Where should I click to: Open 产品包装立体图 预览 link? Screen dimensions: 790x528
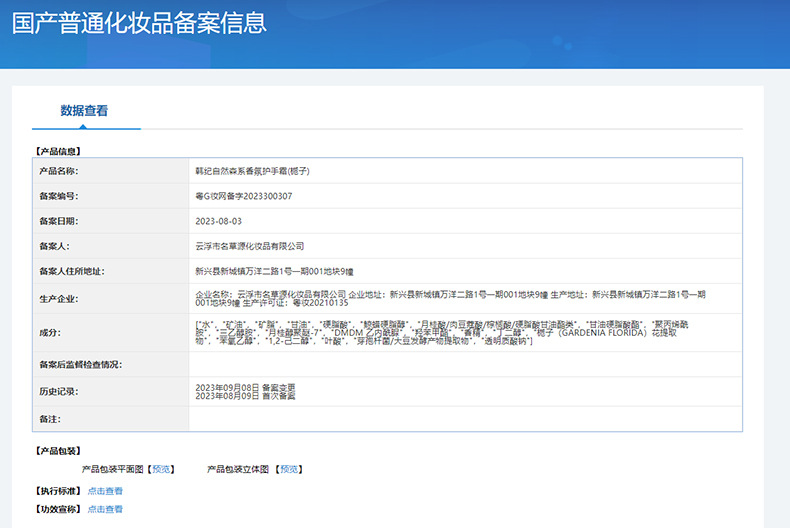click(x=289, y=469)
